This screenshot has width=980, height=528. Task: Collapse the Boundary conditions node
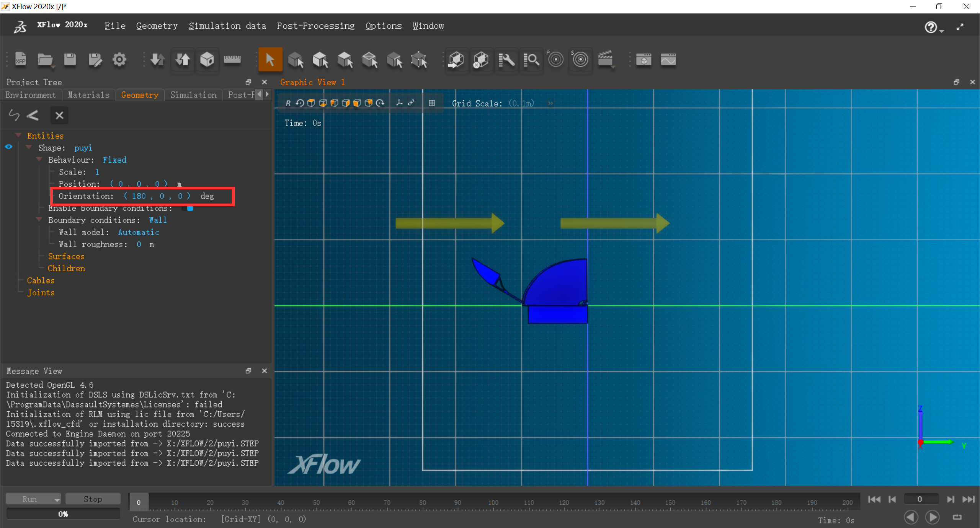click(x=39, y=220)
